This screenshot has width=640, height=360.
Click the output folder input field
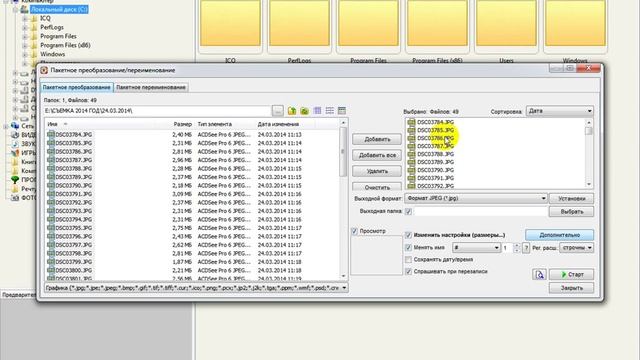[x=480, y=211]
